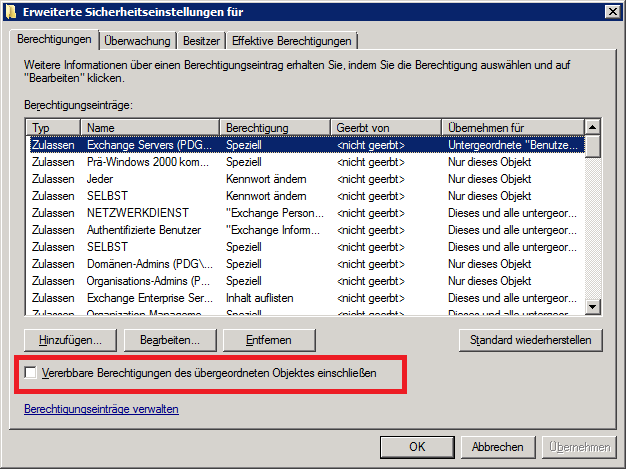Enable inheritable permissions from parent object checkbox
Viewport: 626px width, 469px height.
[x=31, y=373]
